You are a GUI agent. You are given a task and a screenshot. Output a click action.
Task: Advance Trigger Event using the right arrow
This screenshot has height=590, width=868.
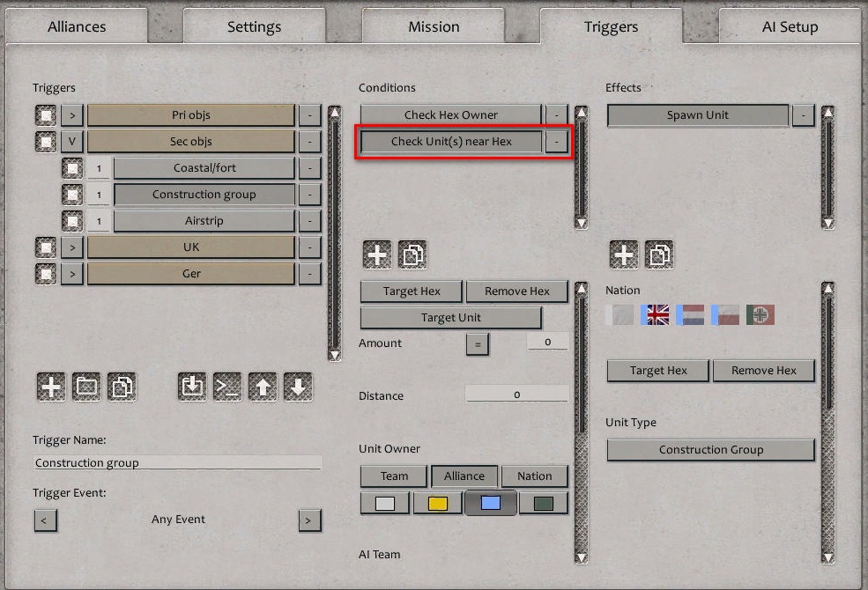[x=309, y=521]
